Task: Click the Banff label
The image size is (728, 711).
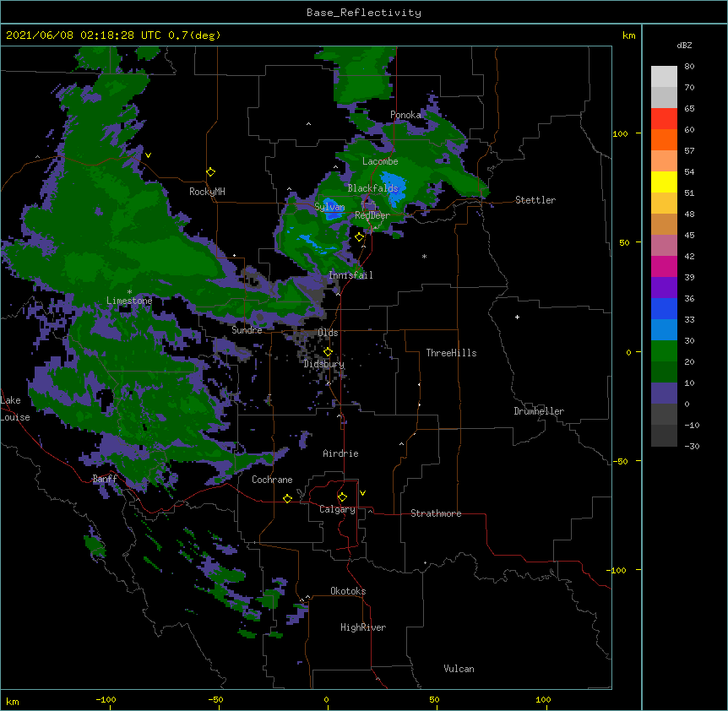Action: [x=105, y=479]
